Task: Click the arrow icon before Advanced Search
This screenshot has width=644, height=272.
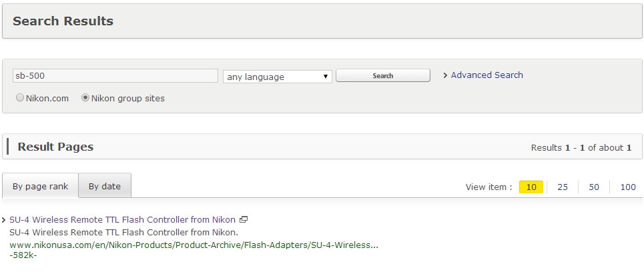Action: click(445, 75)
